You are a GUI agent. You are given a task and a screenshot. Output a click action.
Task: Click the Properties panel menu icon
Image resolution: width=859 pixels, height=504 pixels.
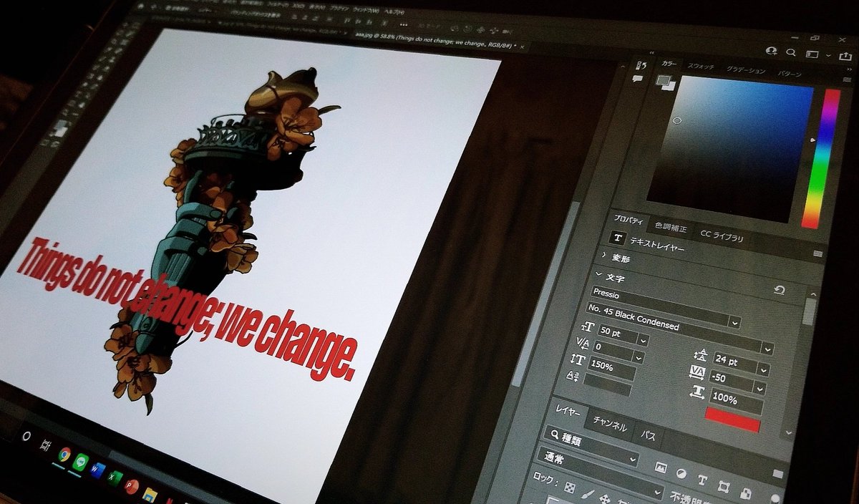pyautogui.click(x=817, y=253)
